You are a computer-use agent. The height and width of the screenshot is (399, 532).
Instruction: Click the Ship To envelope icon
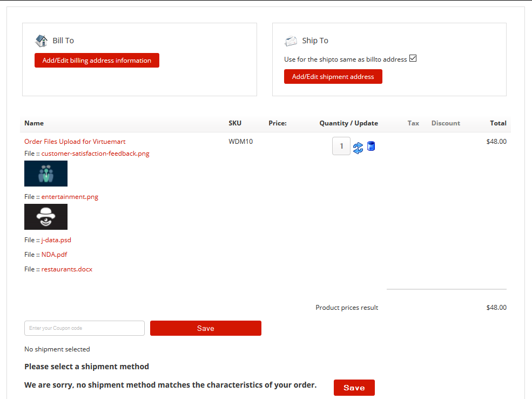(291, 41)
